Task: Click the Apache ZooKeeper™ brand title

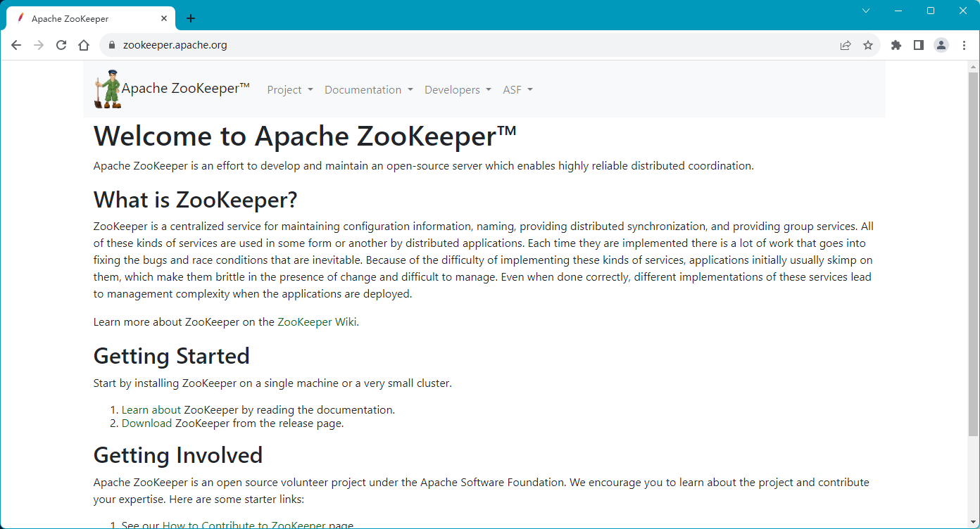Action: 186,88
